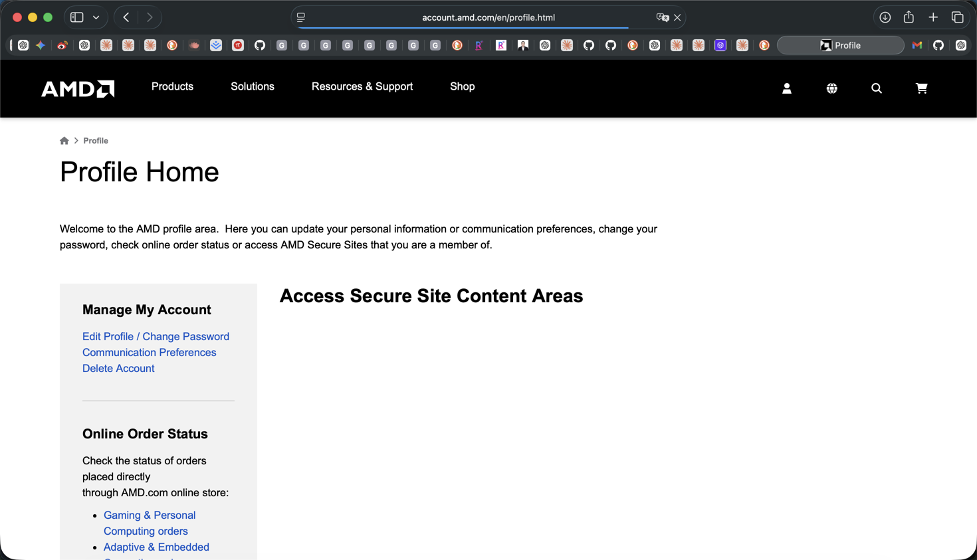Switch to the purple cube icon tab
977x560 pixels.
click(x=720, y=45)
